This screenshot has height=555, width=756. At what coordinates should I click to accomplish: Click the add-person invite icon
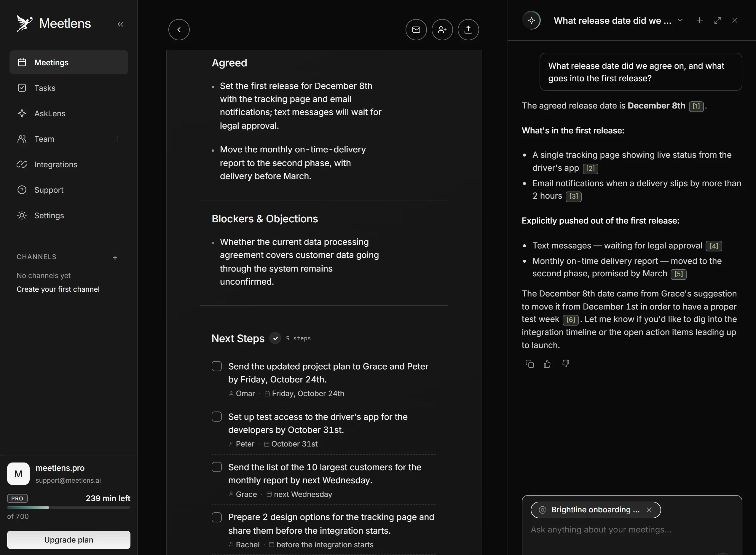point(442,30)
